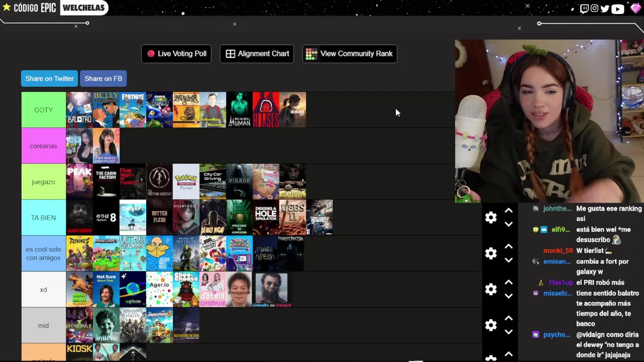This screenshot has width=644, height=362.
Task: Select Overcooked 2 thumbnail in mid tier
Action: click(x=159, y=325)
